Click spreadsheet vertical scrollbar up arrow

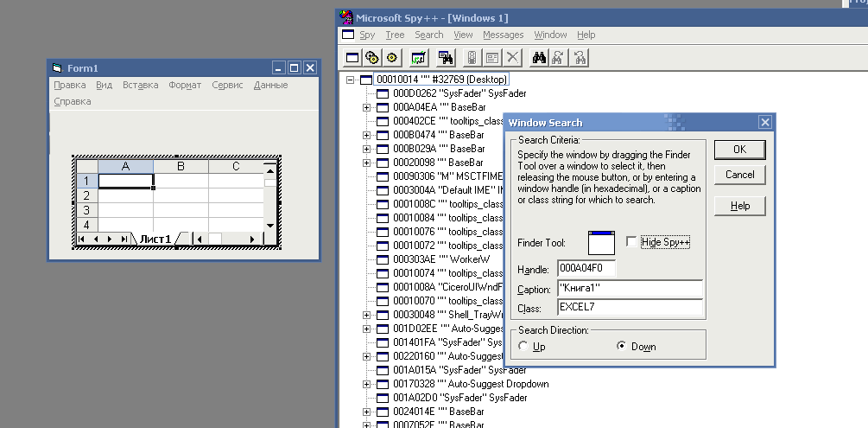269,170
